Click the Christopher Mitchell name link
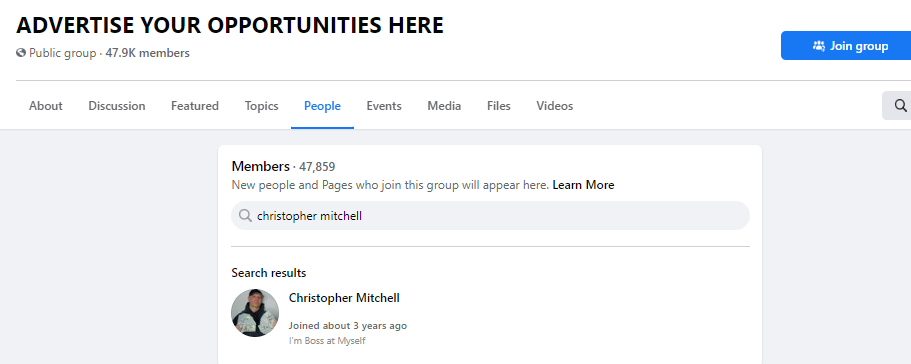 [344, 298]
